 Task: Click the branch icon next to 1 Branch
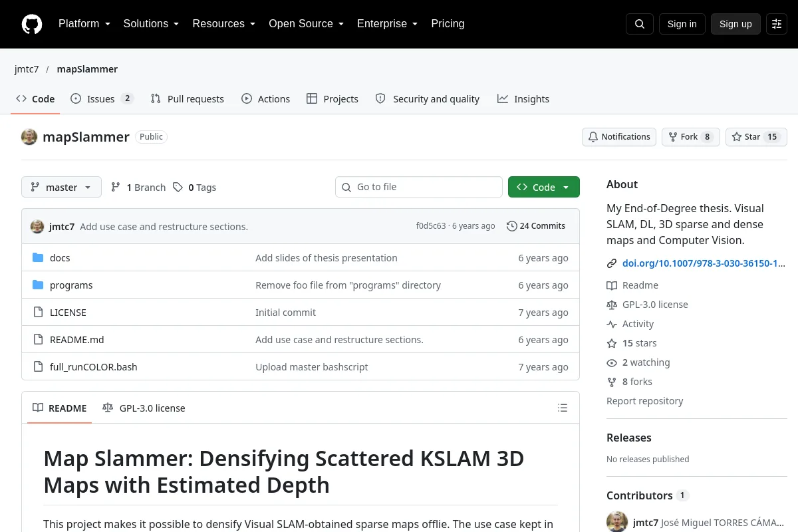point(116,188)
